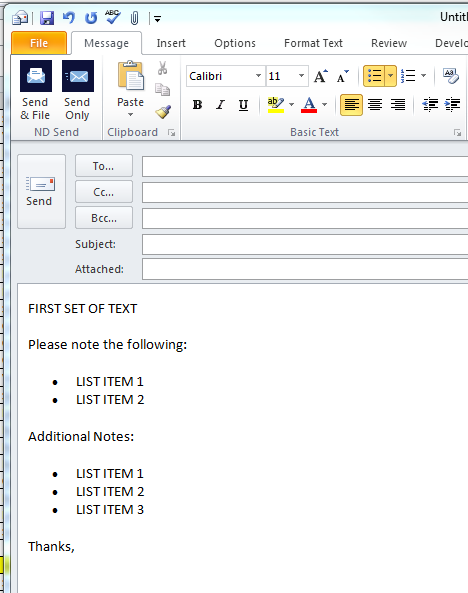The height and width of the screenshot is (593, 468).
Task: Click into the Subject field
Action: [x=305, y=244]
